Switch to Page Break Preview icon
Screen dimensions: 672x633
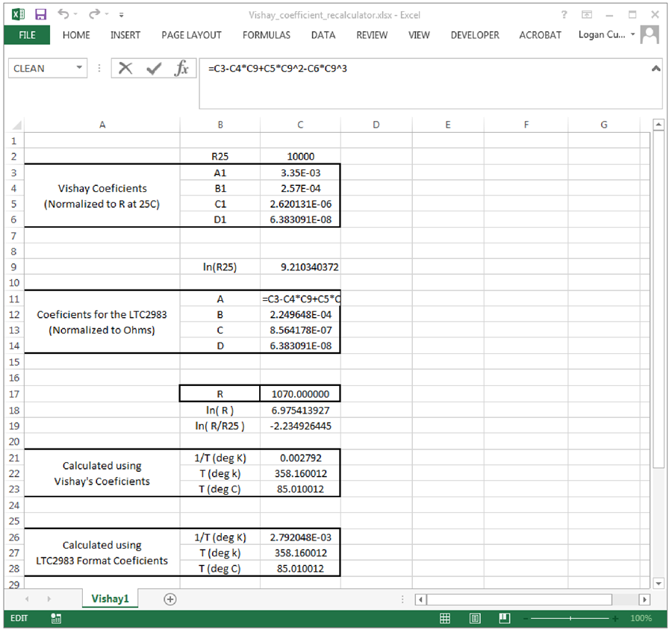(505, 618)
